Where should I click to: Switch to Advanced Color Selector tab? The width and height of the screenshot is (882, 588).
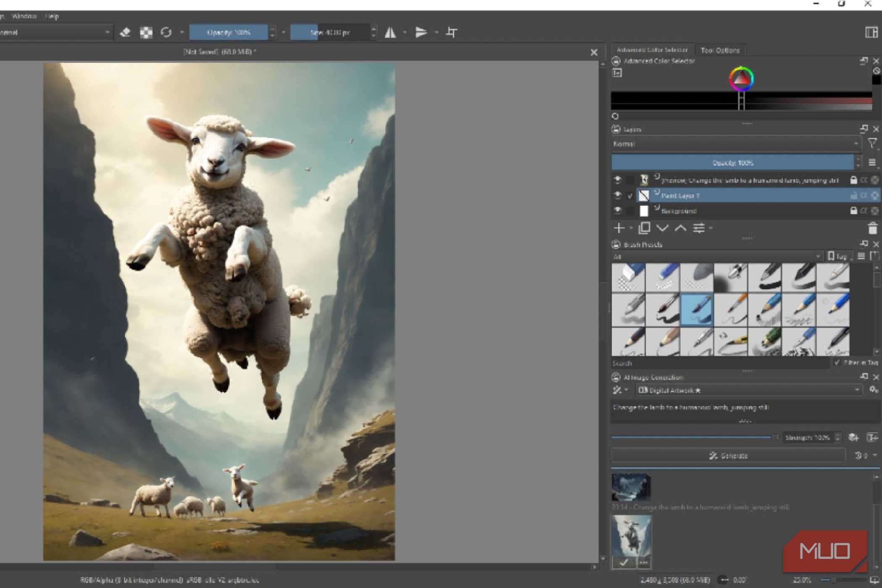(x=652, y=50)
